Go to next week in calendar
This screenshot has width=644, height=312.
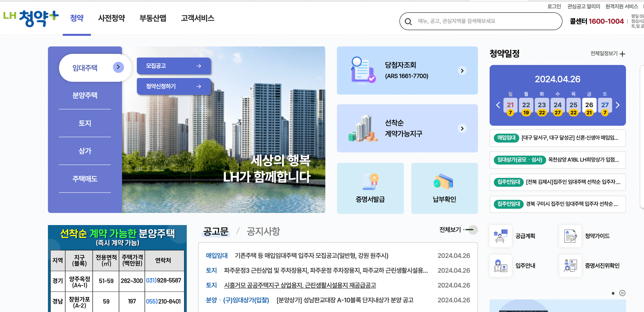pos(618,105)
